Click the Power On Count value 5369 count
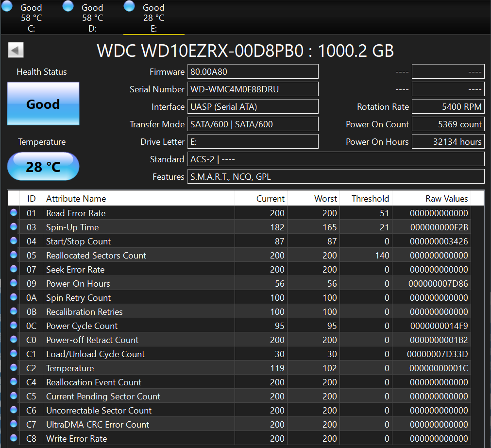This screenshot has height=448, width=491. point(448,124)
